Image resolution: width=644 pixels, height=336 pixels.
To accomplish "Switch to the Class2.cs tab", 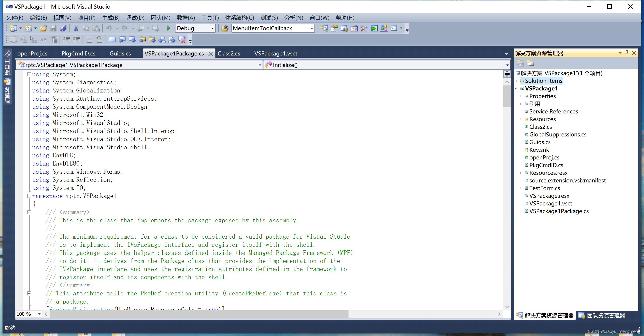I will click(x=229, y=53).
